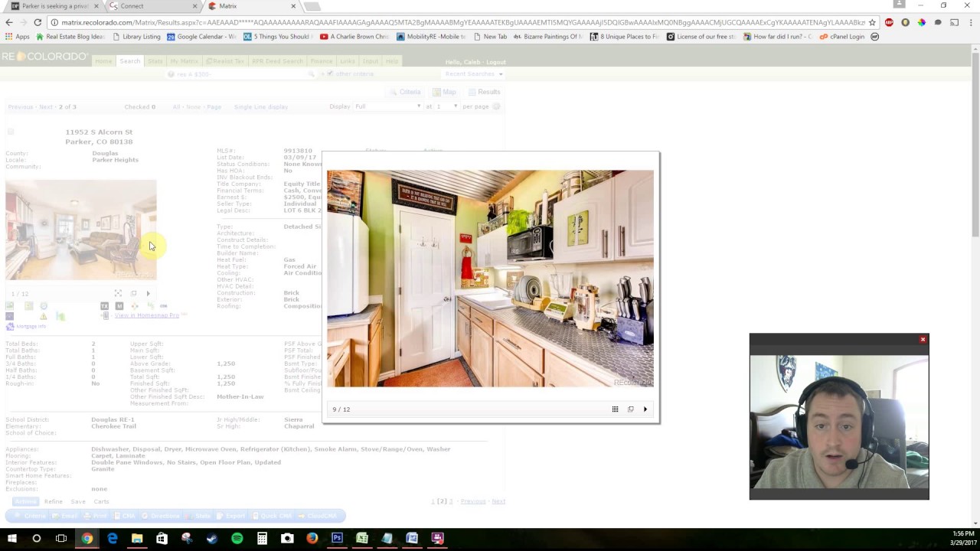Click the vertical page scrollbar
980x551 pixels.
(975, 145)
